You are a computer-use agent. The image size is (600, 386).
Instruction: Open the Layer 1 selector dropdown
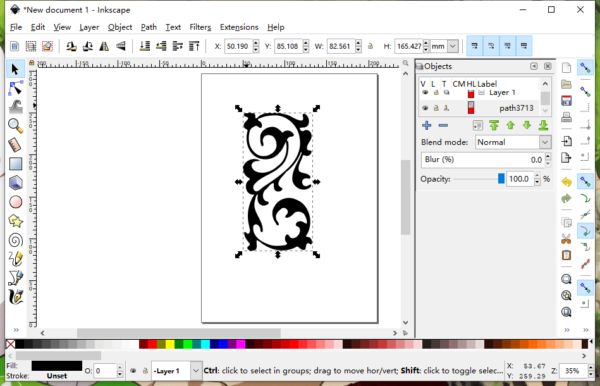coord(196,371)
